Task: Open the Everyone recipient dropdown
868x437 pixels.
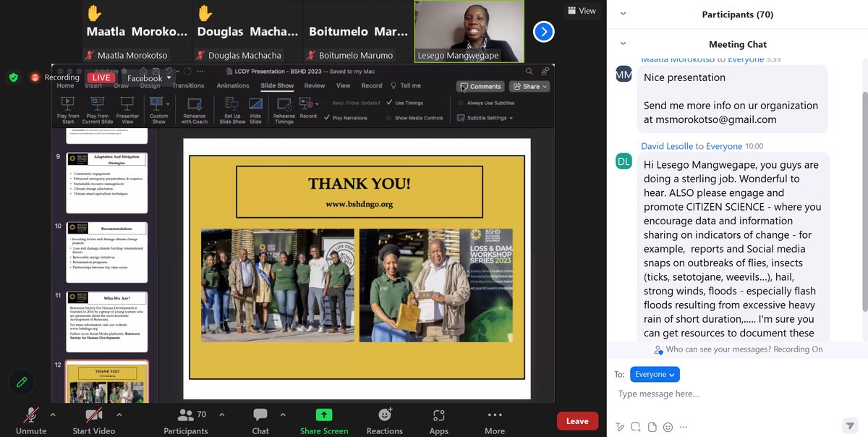Action: pyautogui.click(x=655, y=374)
